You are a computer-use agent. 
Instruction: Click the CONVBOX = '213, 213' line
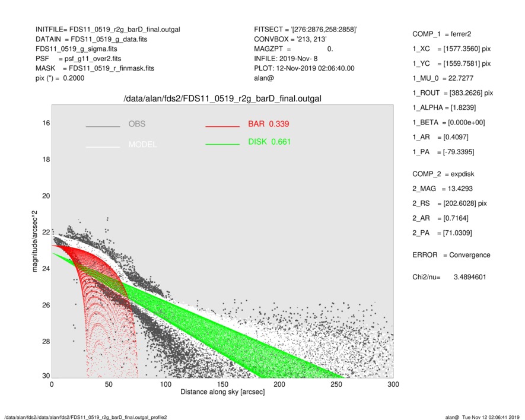coord(290,39)
